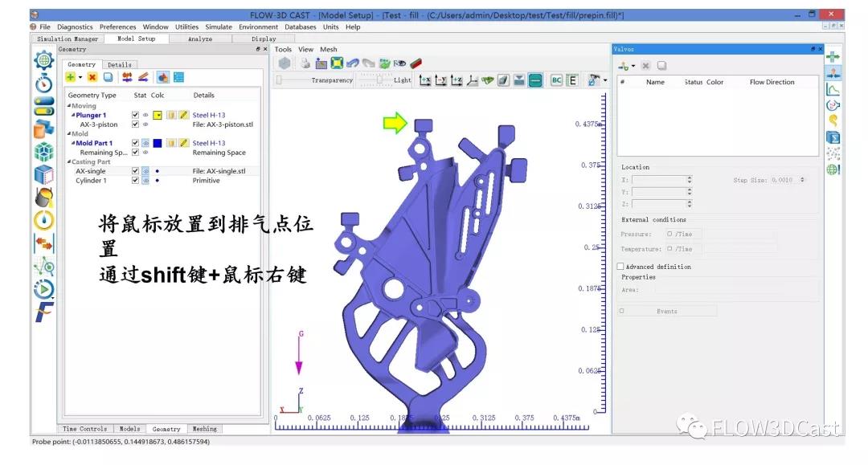Click the Steel H-13 link for Plunger 1
868x465 pixels.
[x=209, y=116]
